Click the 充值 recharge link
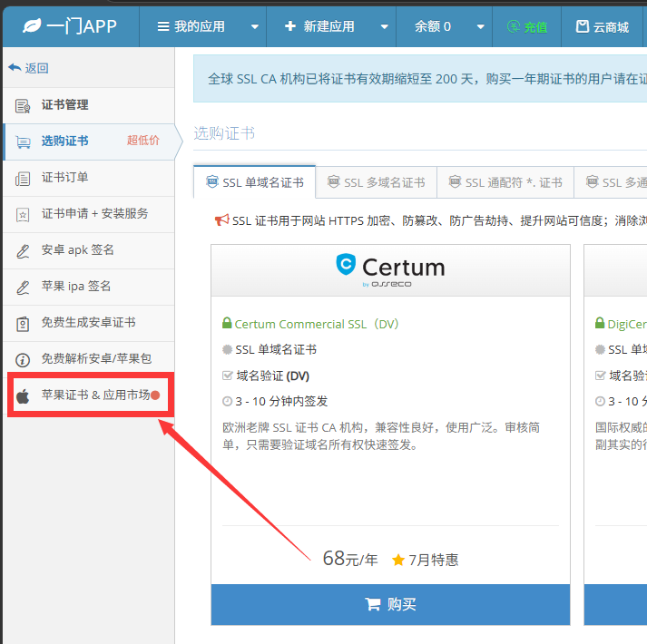Viewport: 647px width, 644px height. point(527,27)
